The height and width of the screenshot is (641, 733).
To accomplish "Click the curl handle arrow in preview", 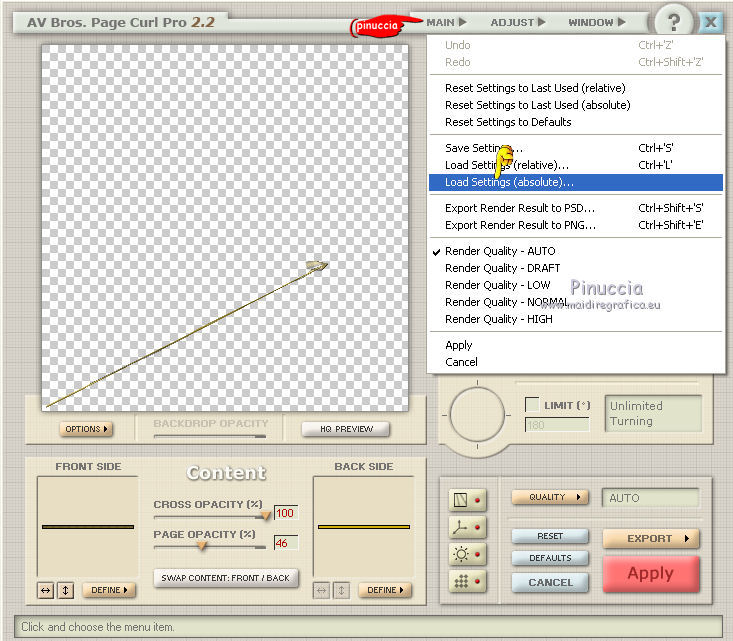I will pos(317,266).
